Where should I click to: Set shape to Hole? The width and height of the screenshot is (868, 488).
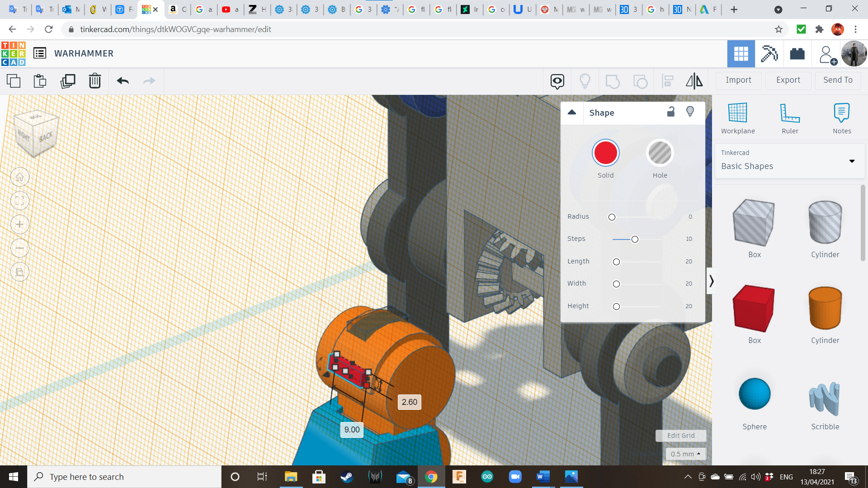click(x=660, y=153)
